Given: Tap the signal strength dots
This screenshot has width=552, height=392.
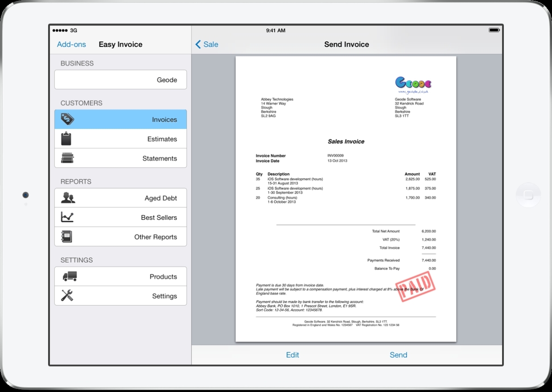Looking at the screenshot, I should coord(60,30).
